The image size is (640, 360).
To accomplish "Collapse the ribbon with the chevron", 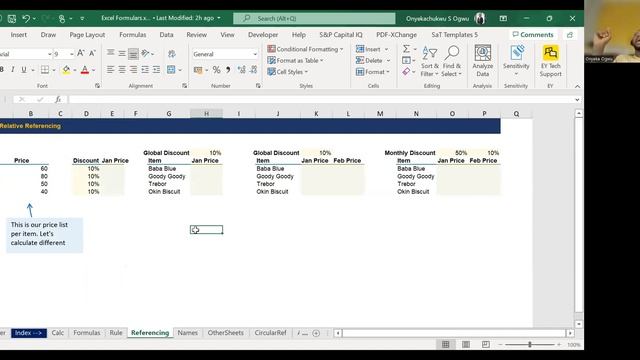I will click(x=577, y=86).
